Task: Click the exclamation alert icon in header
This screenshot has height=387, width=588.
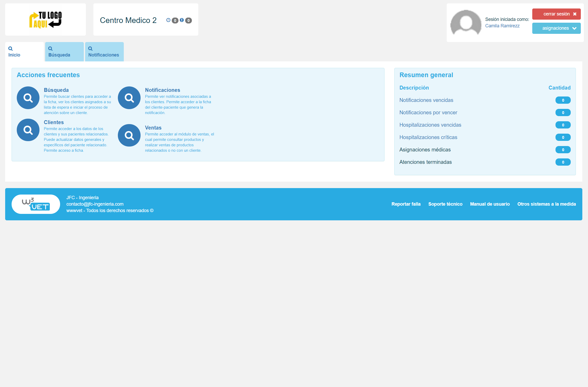Action: pos(182,20)
